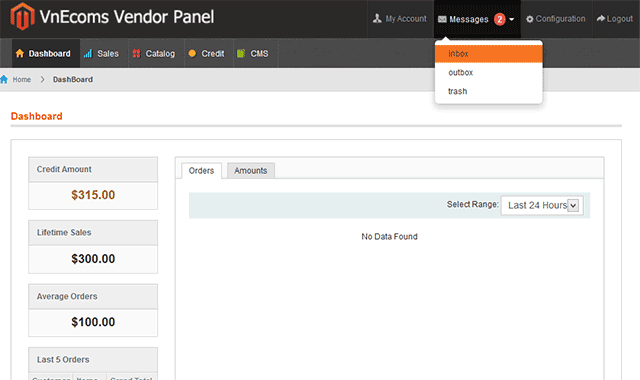Click the CMS green page icon
Viewport: 640px width, 380px height.
(x=241, y=53)
